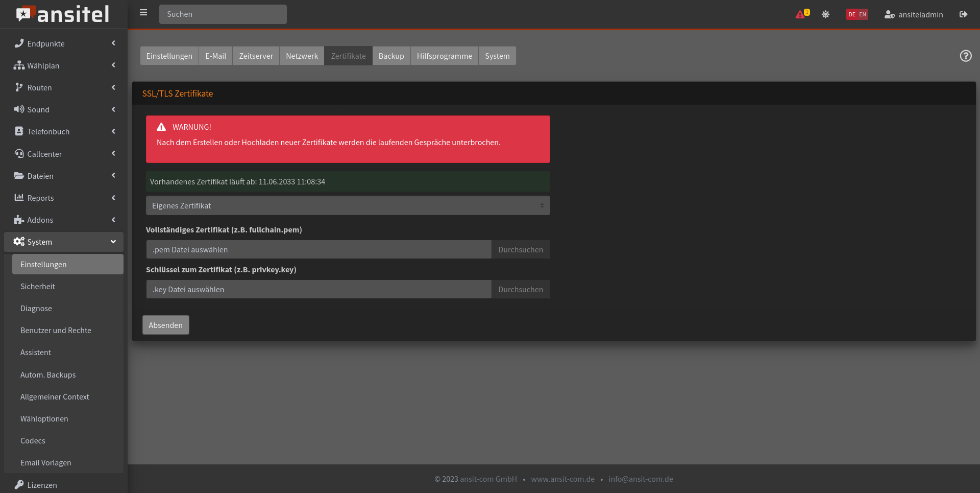Click the Callcenter headset icon
980x493 pixels.
point(19,154)
